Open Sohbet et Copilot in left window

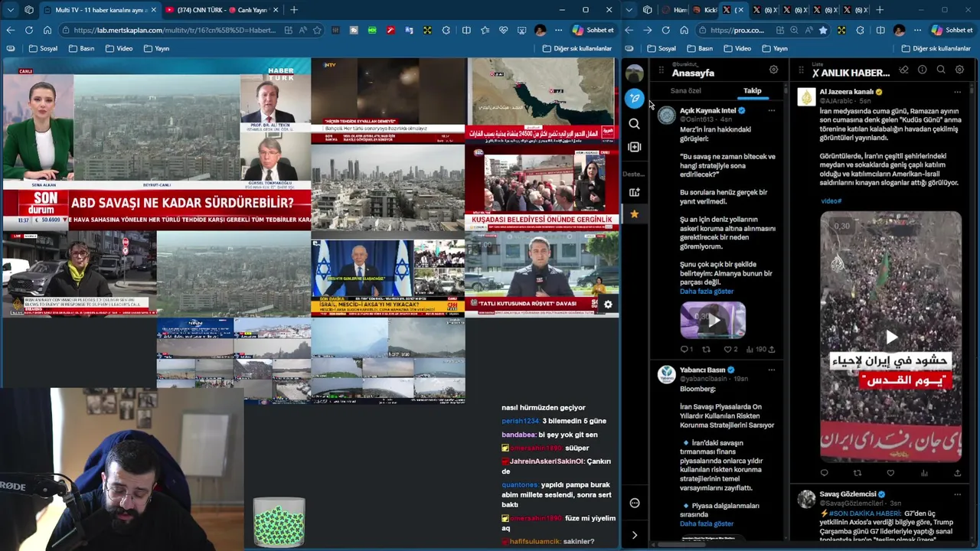tap(593, 30)
